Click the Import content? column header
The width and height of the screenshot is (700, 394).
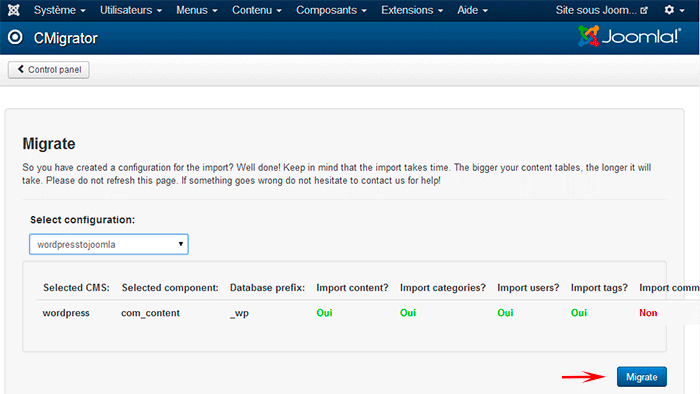point(352,288)
